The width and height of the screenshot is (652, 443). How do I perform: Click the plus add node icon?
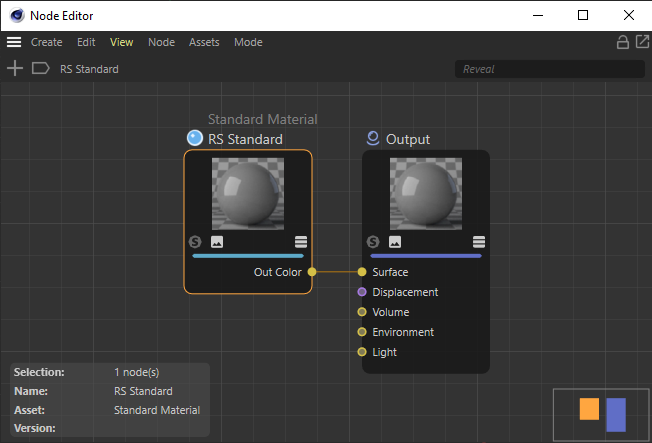point(15,68)
